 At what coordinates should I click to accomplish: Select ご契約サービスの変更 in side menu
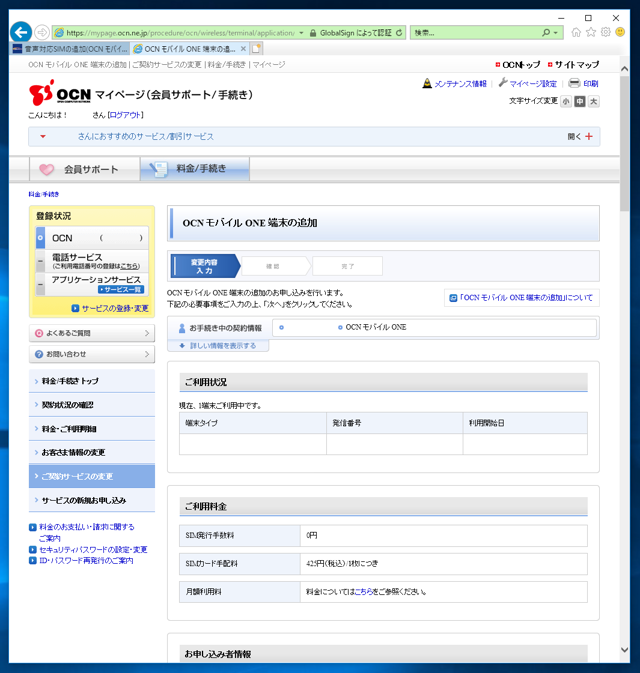(x=92, y=476)
